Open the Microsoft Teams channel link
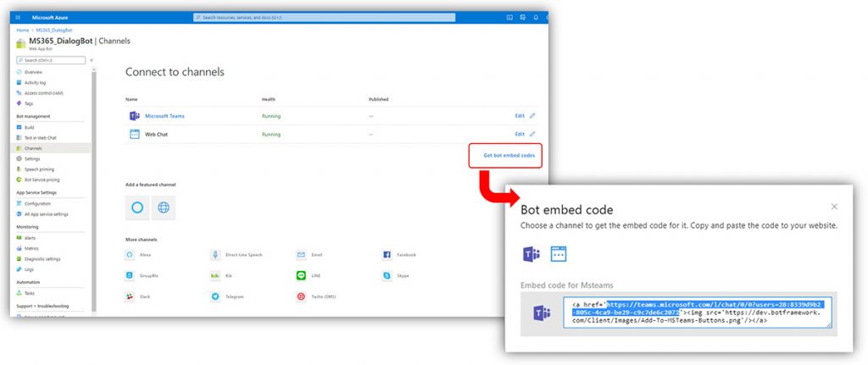This screenshot has height=365, width=868. coord(164,116)
